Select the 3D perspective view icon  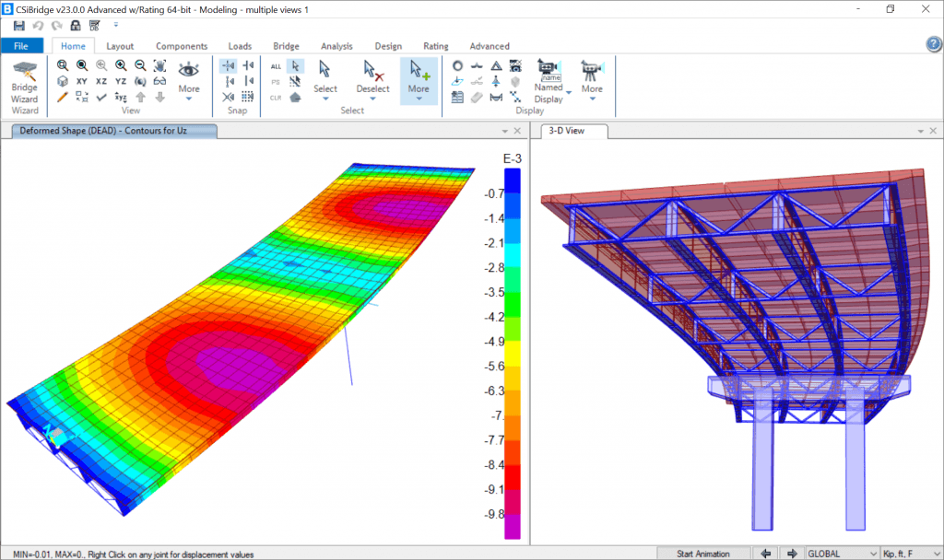(63, 81)
